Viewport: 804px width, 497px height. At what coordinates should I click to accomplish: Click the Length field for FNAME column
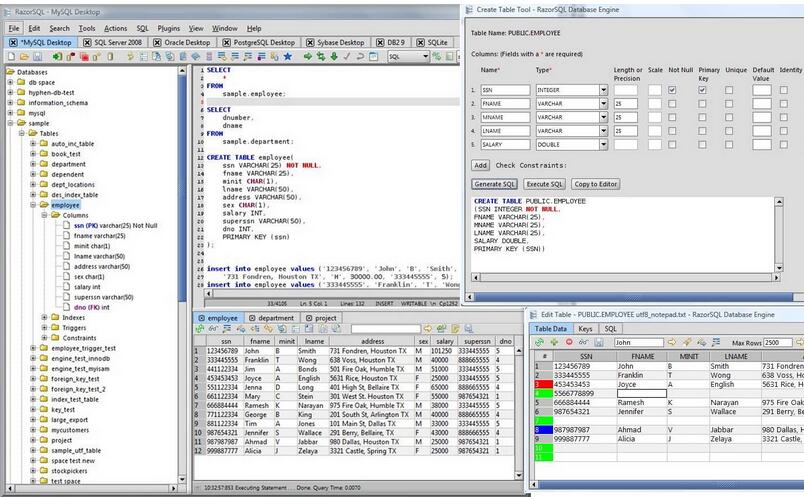click(x=626, y=104)
